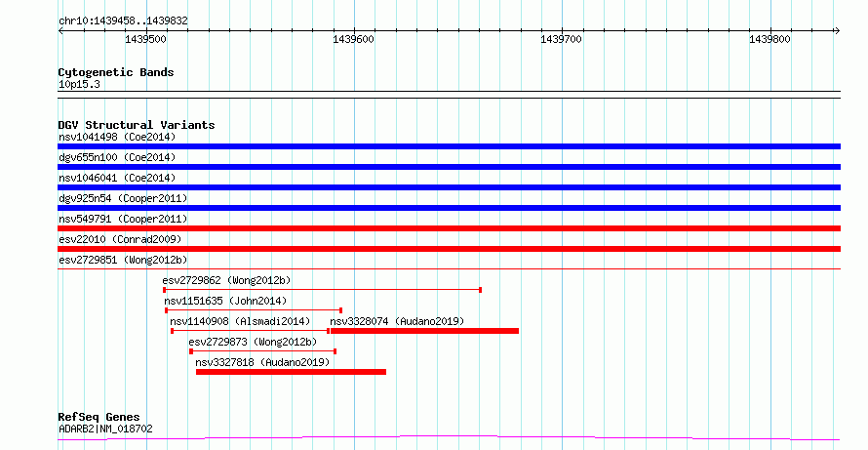Open the Cytogenetic Bands track title
868x450 pixels.
116,72
